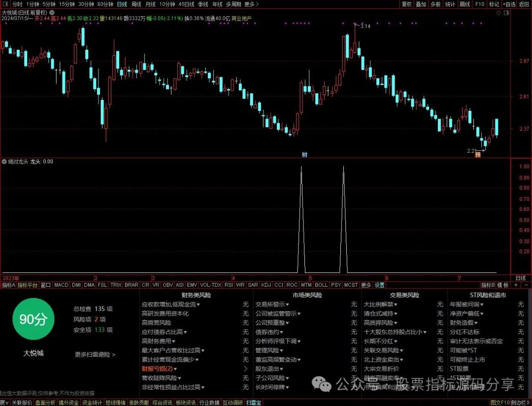Open 资金统计 bottom tab

[92, 403]
